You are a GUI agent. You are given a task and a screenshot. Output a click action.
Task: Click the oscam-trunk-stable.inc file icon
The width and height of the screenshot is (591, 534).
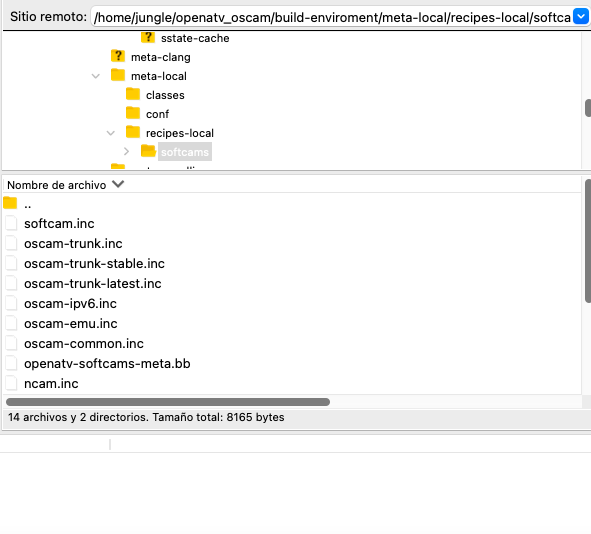coord(11,263)
